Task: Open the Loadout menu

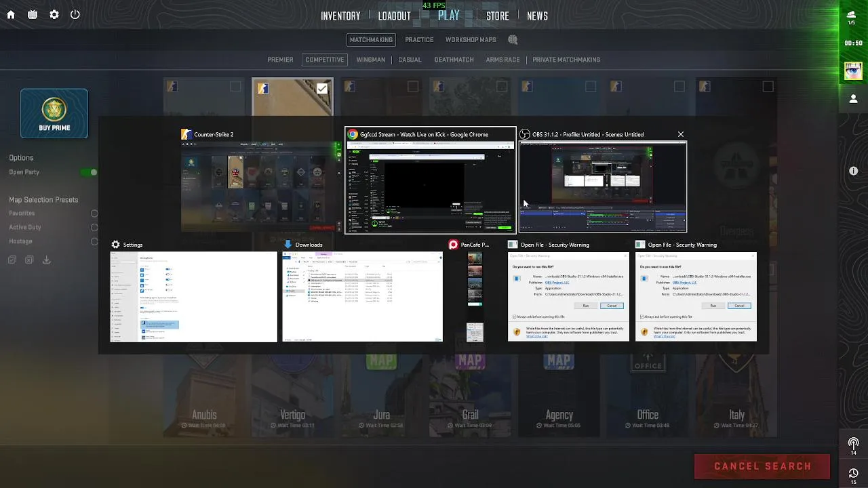Action: click(x=394, y=16)
